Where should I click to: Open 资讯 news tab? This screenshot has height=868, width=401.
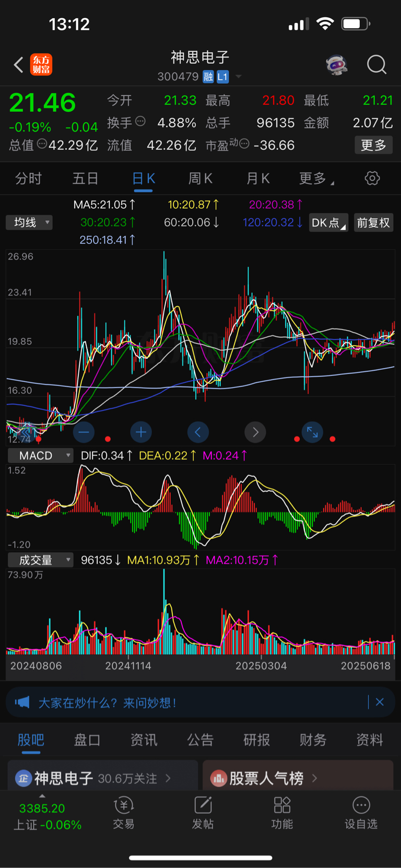(x=144, y=740)
